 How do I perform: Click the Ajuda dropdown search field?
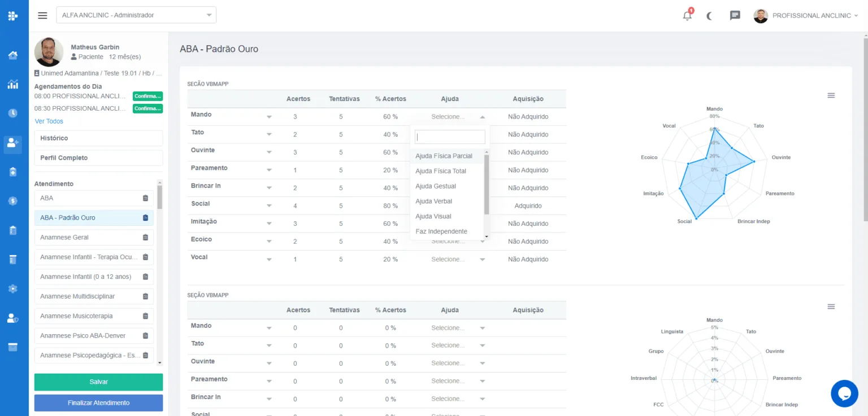(450, 137)
